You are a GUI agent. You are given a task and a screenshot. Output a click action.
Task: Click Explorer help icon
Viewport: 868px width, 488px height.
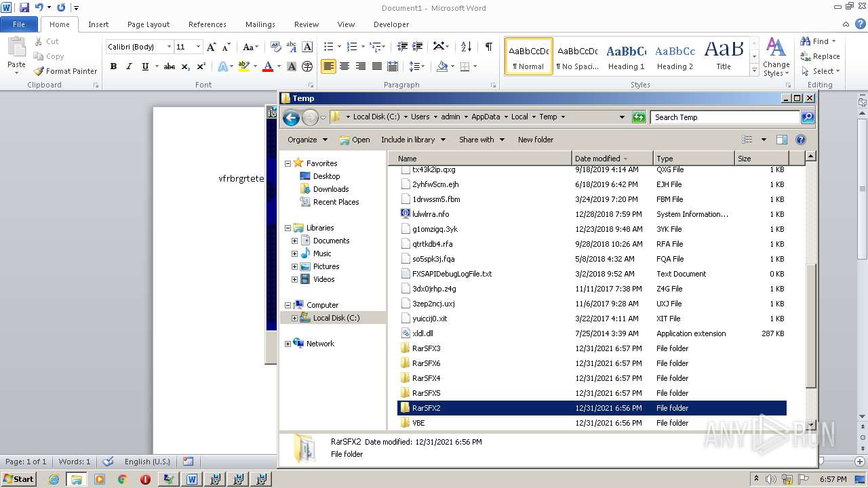(801, 140)
